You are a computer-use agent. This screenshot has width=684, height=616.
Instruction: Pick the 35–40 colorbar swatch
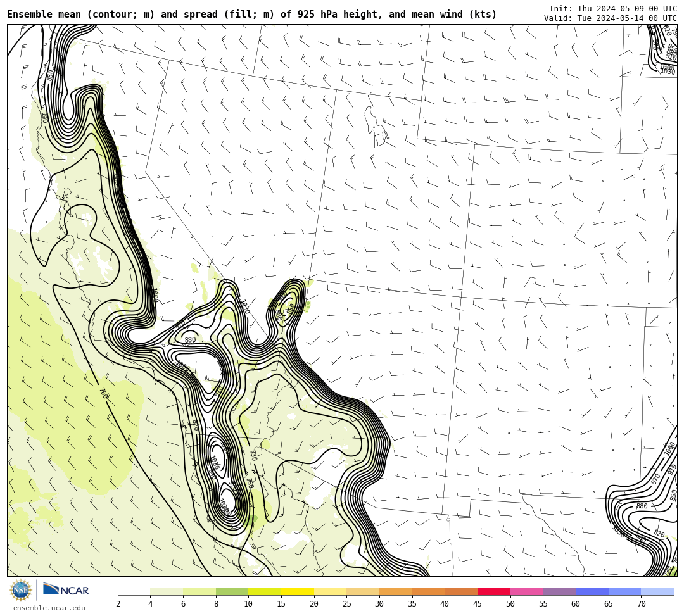[x=428, y=591]
